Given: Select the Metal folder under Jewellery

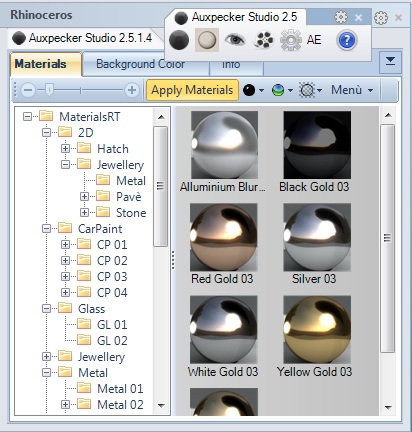Looking at the screenshot, I should pyautogui.click(x=131, y=181).
